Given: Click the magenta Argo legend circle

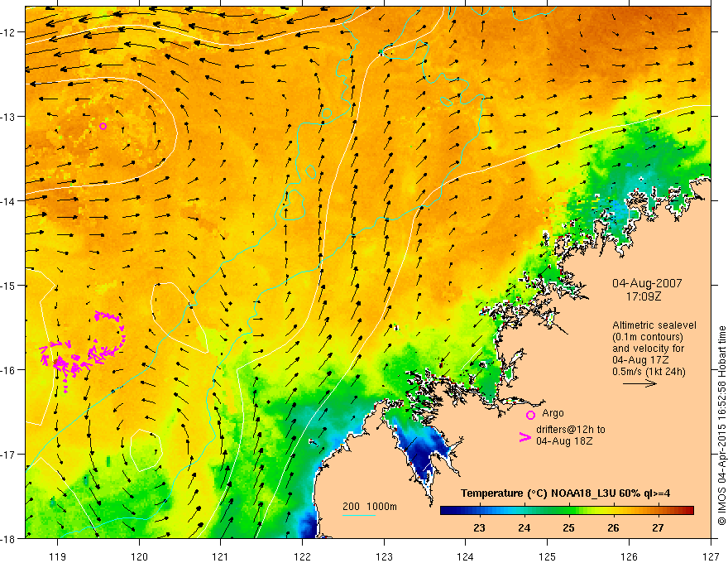Looking at the screenshot, I should pyautogui.click(x=530, y=415).
